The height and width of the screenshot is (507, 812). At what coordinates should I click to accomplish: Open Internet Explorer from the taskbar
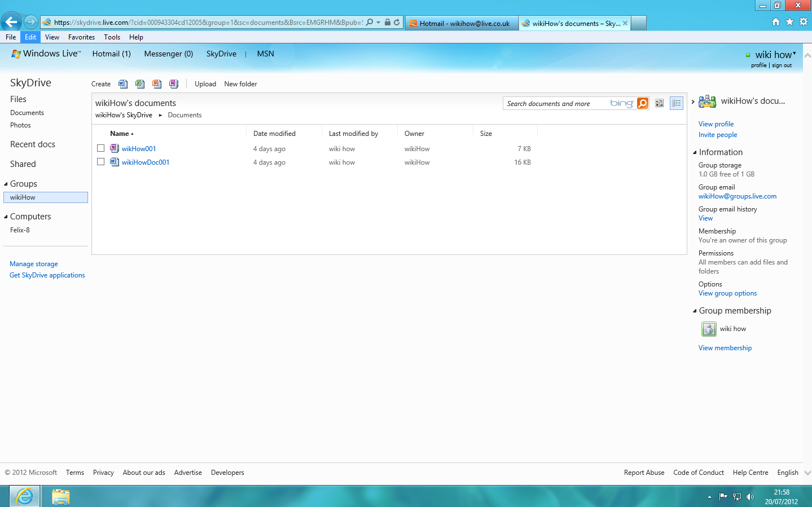click(24, 496)
